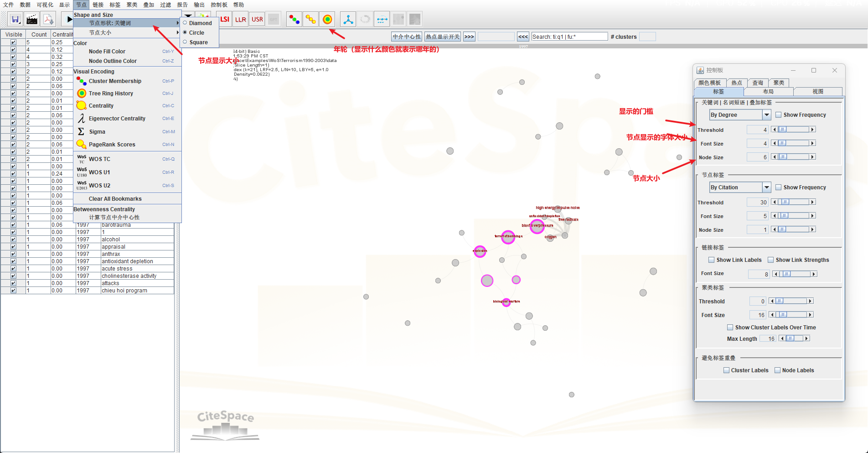Click the tree ring history toolbar icon
This screenshot has height=453, width=868.
(x=327, y=20)
